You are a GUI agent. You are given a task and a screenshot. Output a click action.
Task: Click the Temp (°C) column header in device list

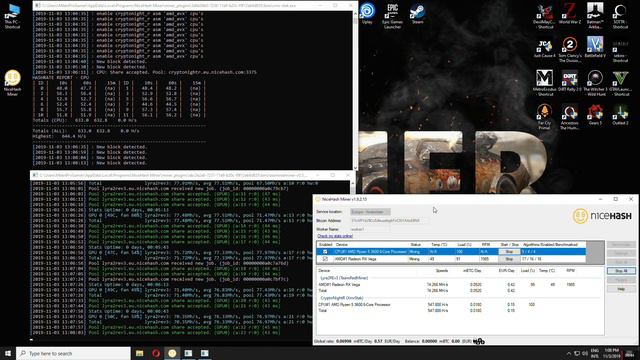click(439, 244)
